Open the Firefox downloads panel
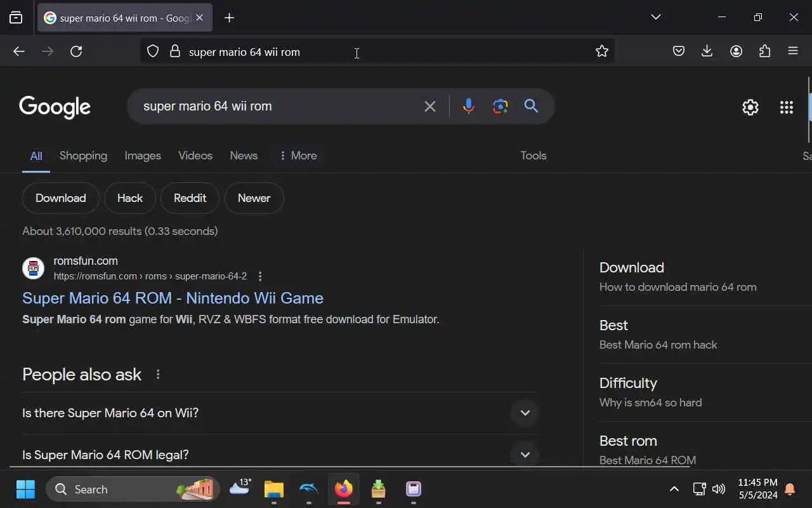This screenshot has height=508, width=812. 707,51
